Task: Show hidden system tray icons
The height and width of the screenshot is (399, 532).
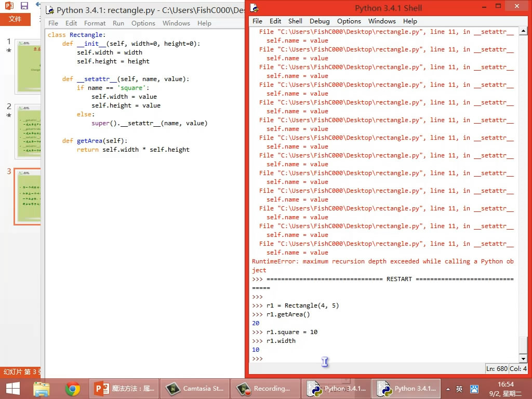Action: pos(447,389)
